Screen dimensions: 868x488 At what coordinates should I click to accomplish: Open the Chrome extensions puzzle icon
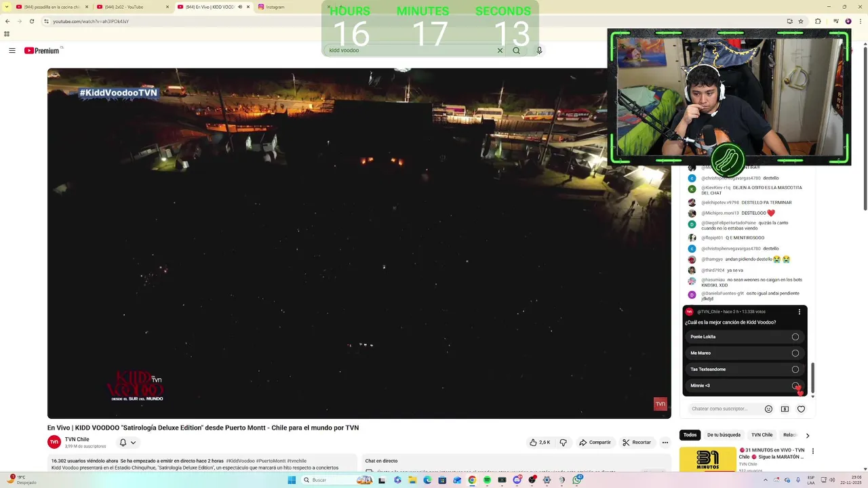(x=818, y=21)
